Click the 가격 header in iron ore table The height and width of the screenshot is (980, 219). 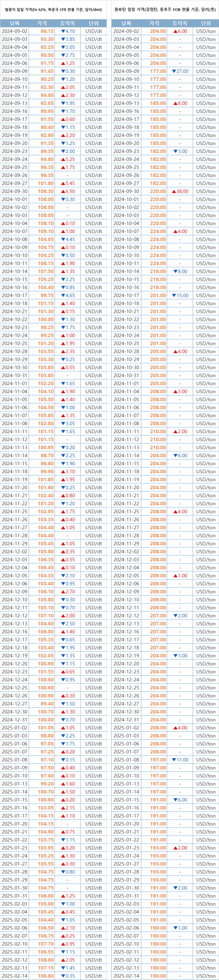[x=42, y=23]
